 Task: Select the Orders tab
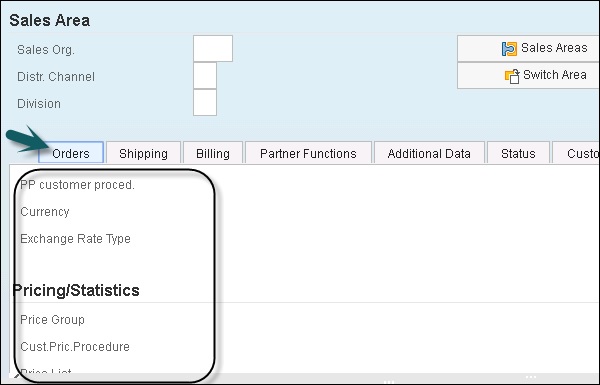71,153
